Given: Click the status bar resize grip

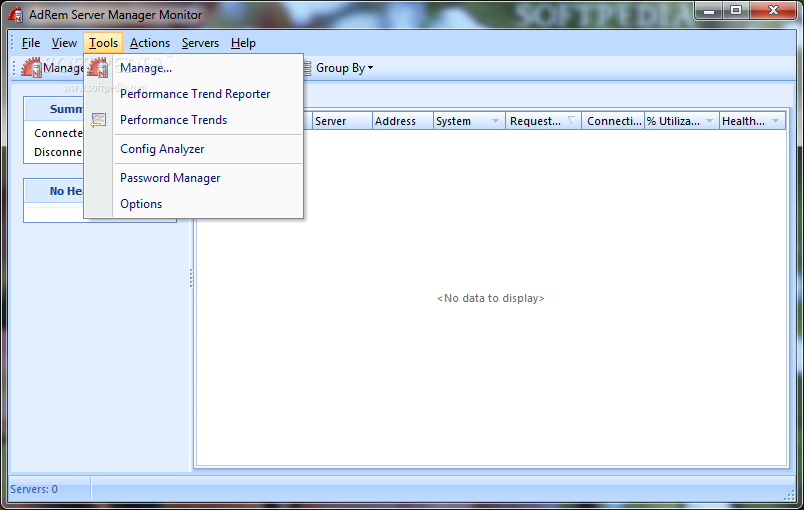Looking at the screenshot, I should point(789,495).
